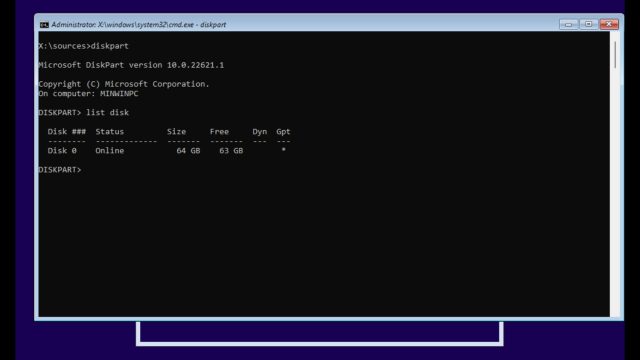Screen dimensions: 640x360
Task: Click the empty scrollbar track below the thumb
Action: [x=615, y=192]
